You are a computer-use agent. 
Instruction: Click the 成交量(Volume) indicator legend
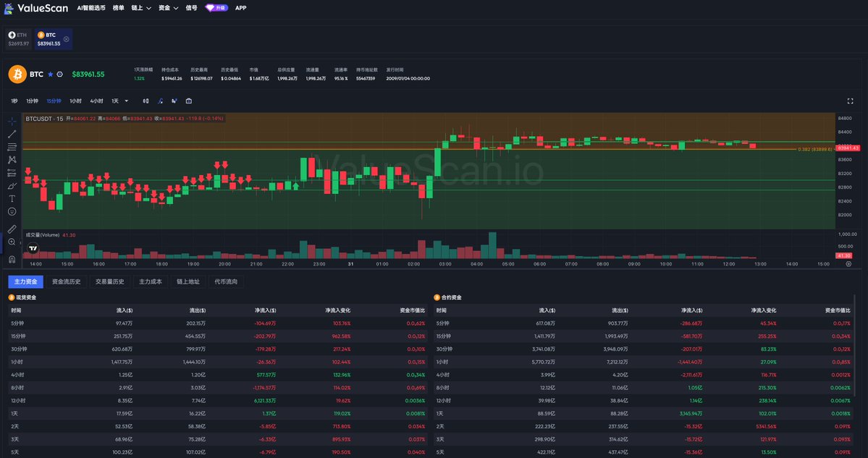43,235
